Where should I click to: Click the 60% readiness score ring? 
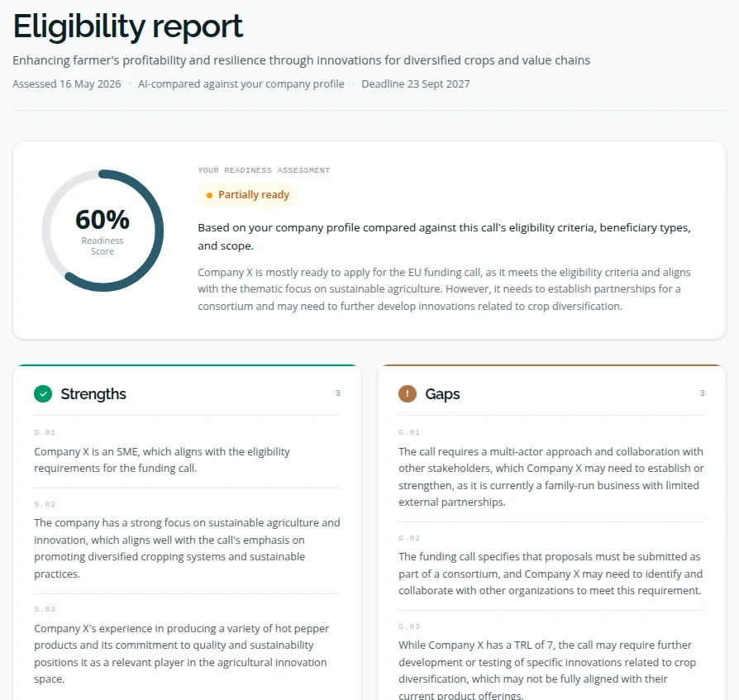coord(103,231)
